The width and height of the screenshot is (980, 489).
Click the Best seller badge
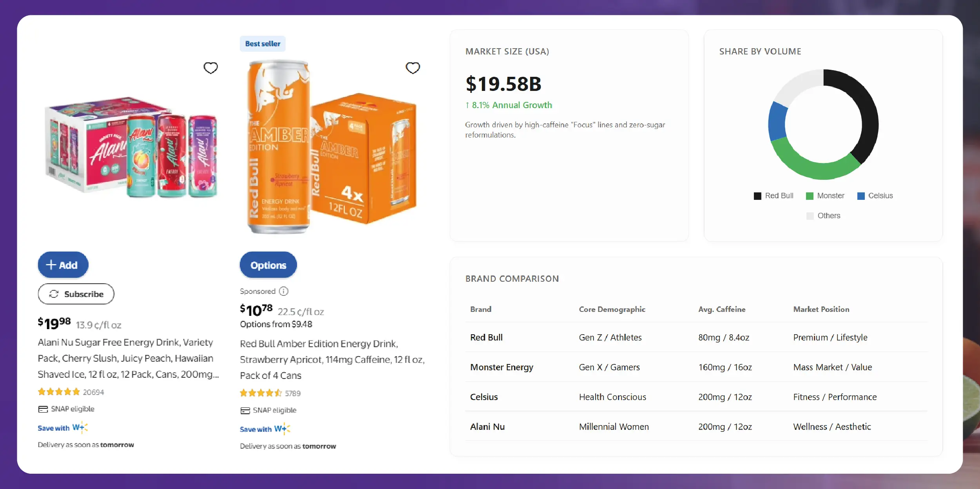click(x=263, y=44)
